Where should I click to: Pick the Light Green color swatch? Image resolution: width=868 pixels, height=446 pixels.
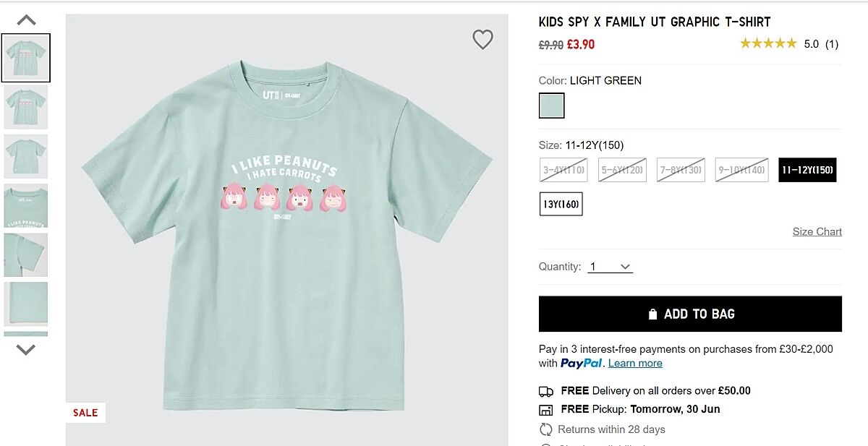click(x=551, y=106)
